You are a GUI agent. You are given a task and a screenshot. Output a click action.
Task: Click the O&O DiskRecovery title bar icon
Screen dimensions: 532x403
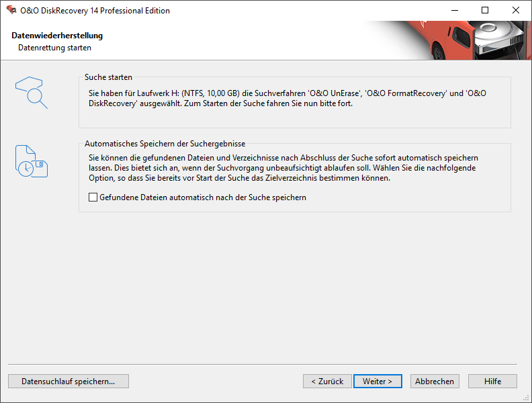[11, 10]
